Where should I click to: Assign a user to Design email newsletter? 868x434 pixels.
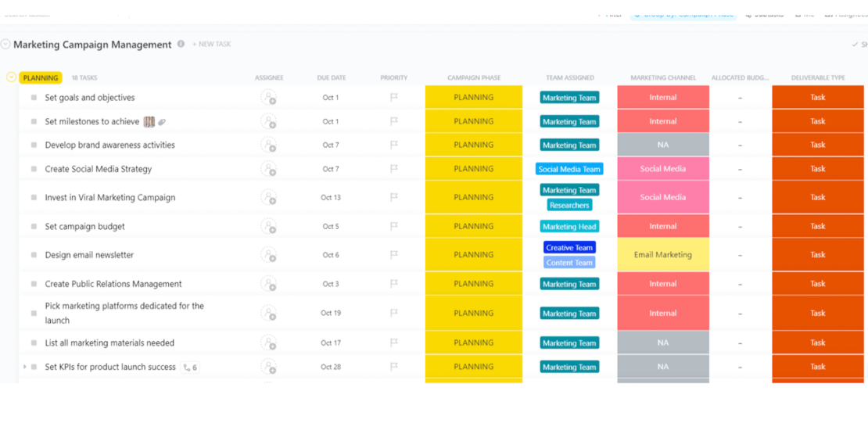click(x=268, y=255)
